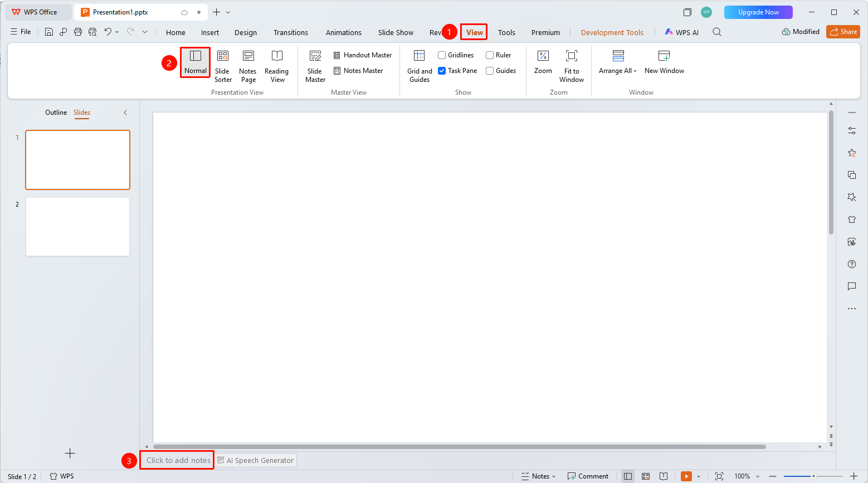Expand quick access toolbar customize arrow
The width and height of the screenshot is (868, 483).
(x=145, y=32)
